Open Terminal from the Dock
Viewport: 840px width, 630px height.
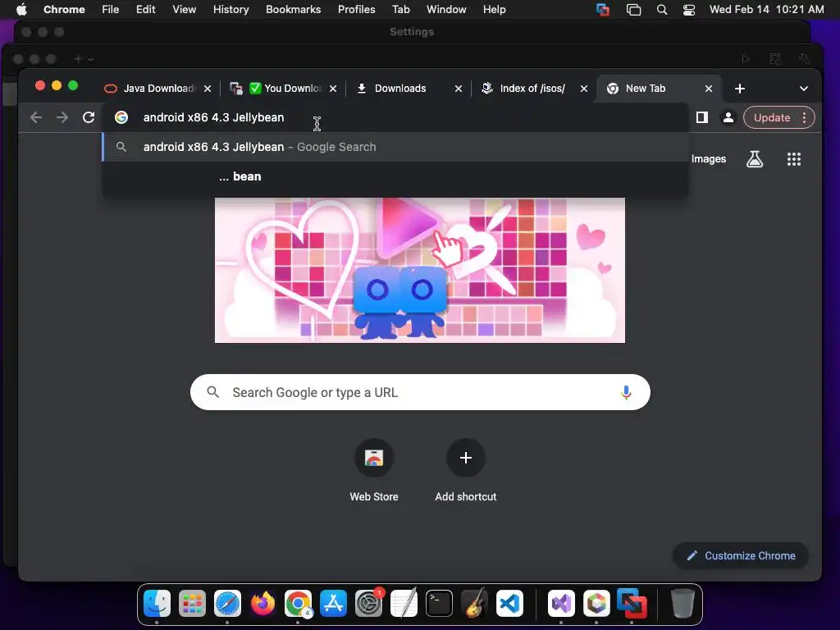point(440,603)
